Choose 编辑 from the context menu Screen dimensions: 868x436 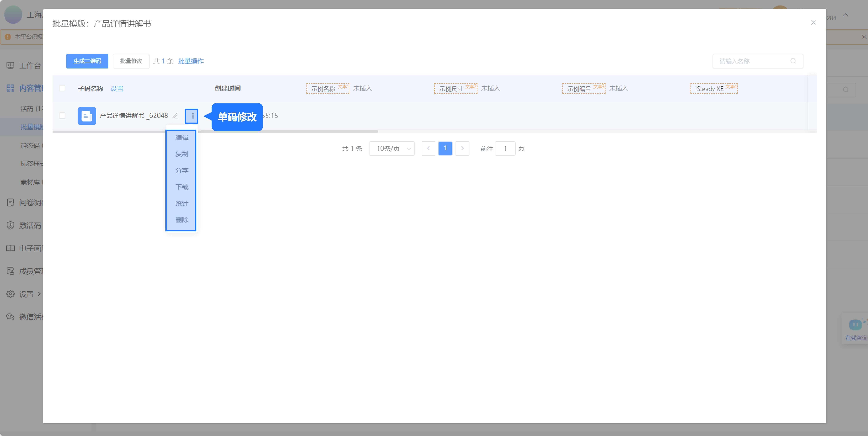(182, 137)
